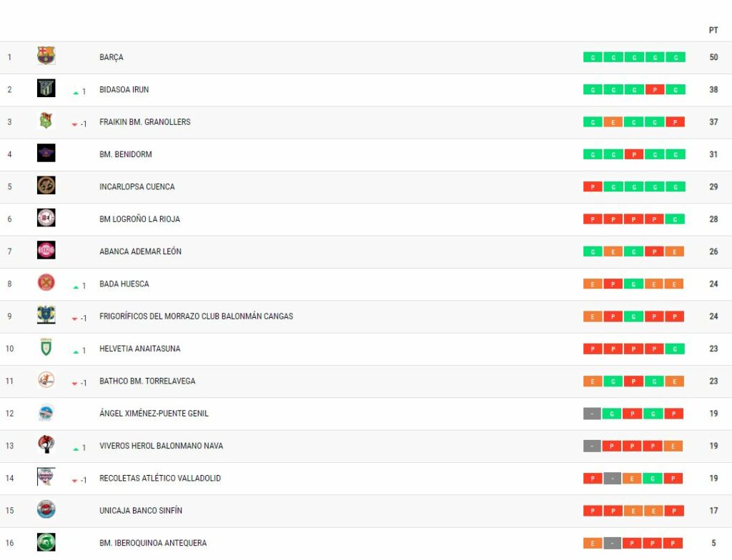
Task: Click BM. Benidorm's 31 points value
Action: tap(713, 154)
